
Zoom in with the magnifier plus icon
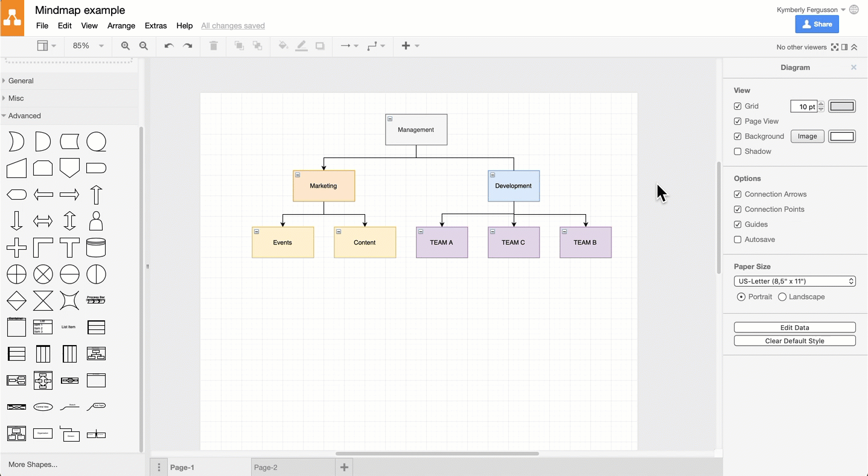click(x=125, y=46)
